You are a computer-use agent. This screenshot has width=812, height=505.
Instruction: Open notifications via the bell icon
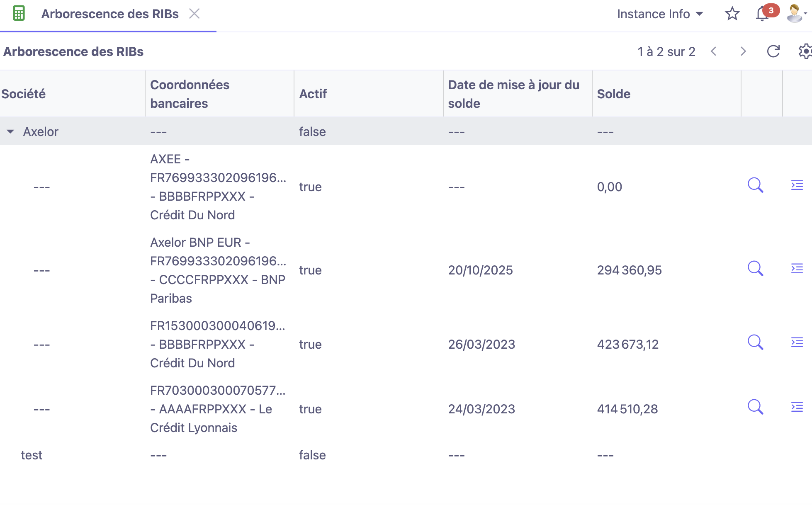coord(761,14)
